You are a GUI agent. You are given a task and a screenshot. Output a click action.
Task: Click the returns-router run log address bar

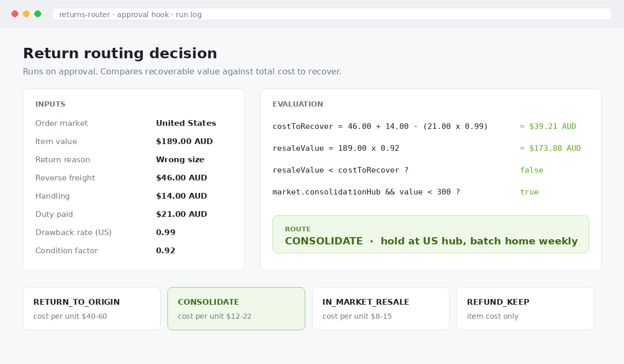coord(332,14)
